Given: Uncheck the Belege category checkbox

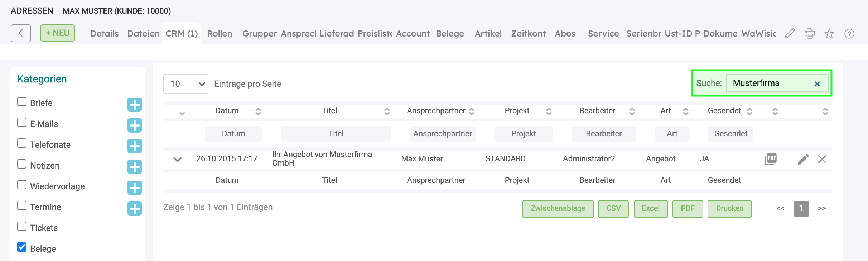Looking at the screenshot, I should (22, 247).
